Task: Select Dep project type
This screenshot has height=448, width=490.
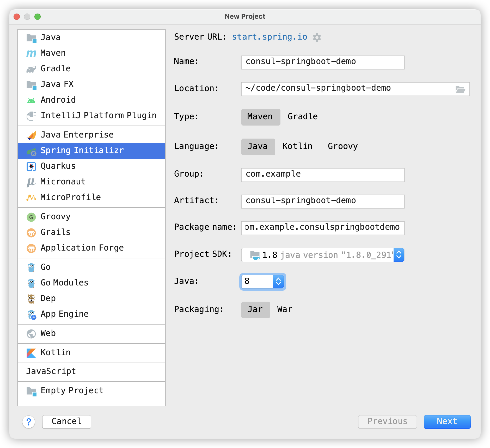Action: [91, 298]
